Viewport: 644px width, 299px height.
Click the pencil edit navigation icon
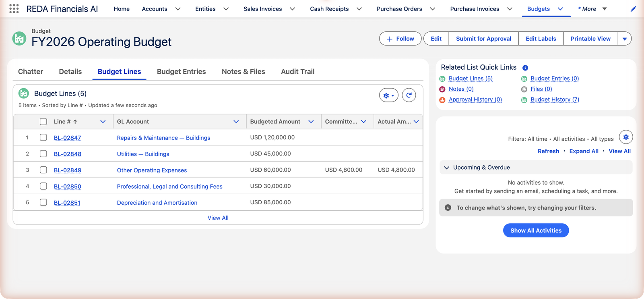634,9
